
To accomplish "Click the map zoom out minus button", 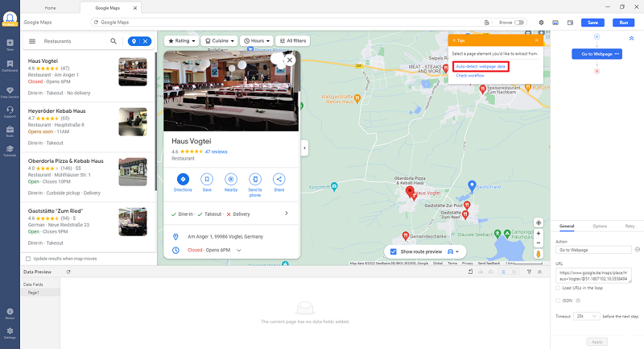I will coord(539,243).
